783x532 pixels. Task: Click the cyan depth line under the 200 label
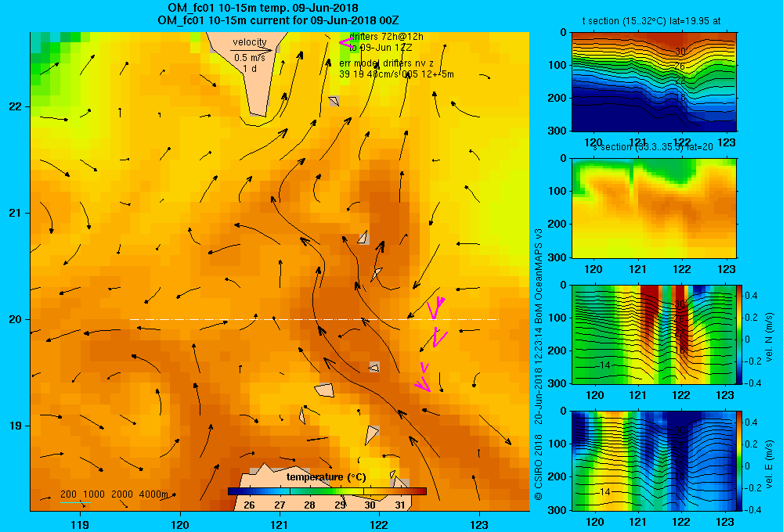tap(75, 502)
